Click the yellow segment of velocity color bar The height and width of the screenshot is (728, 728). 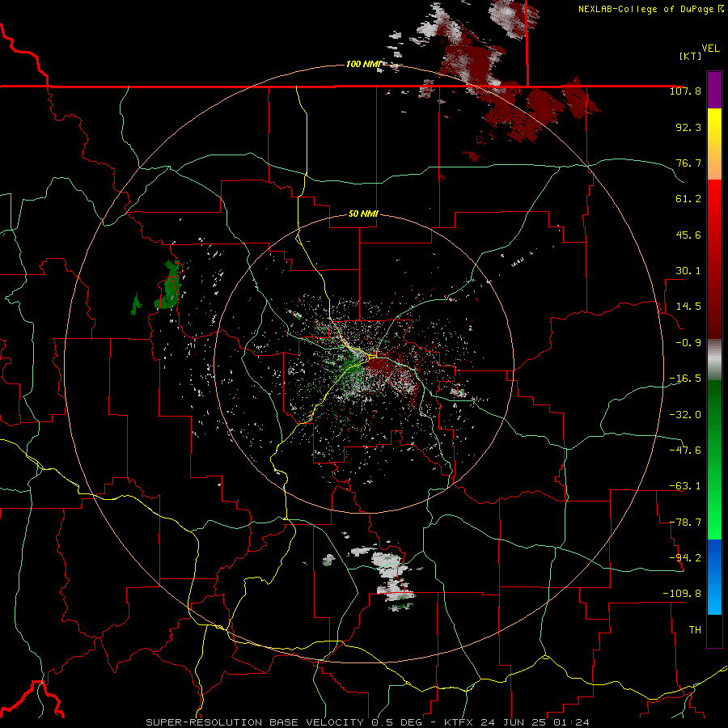tap(714, 144)
